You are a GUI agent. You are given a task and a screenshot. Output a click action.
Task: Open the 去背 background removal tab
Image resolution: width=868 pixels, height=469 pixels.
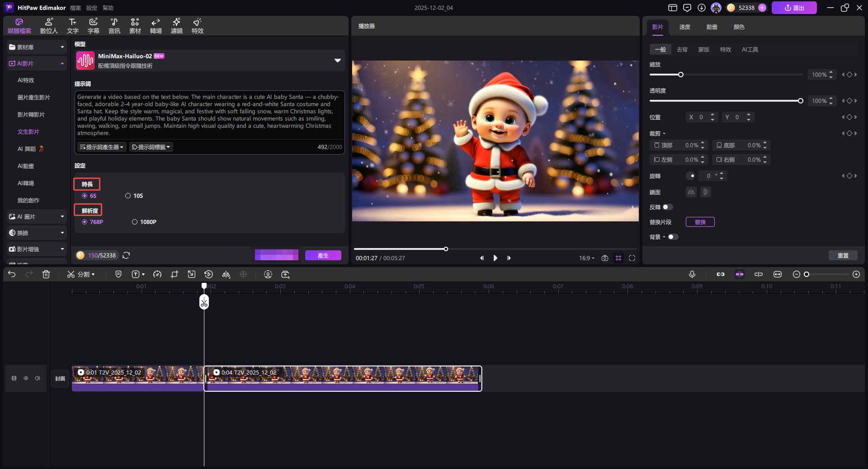pos(682,50)
